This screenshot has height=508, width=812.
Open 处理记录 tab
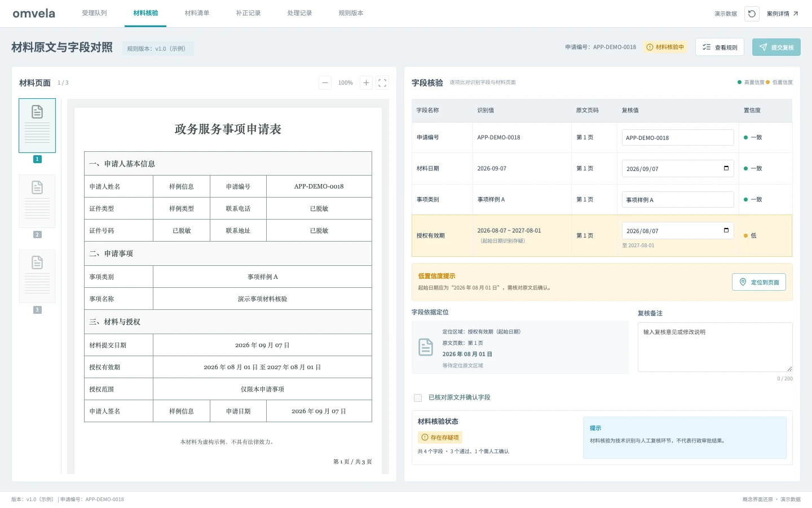point(299,13)
